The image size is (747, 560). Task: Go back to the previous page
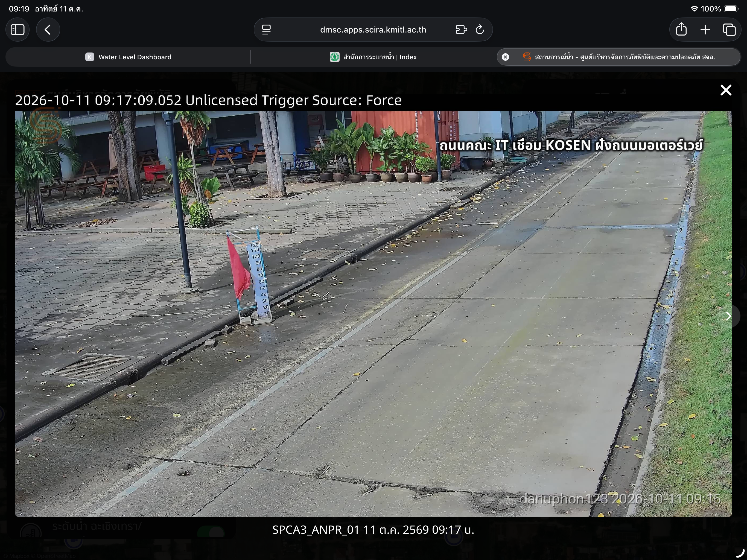48,30
